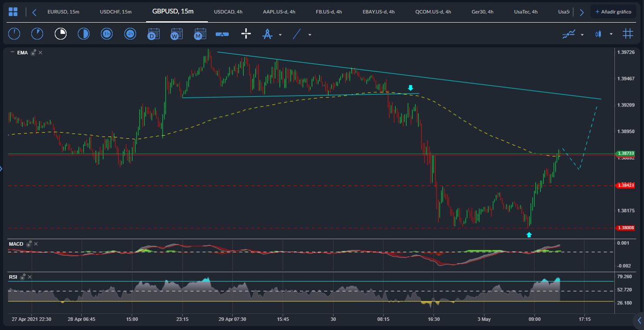Expand the indicators dropdown arrow

click(x=582, y=34)
